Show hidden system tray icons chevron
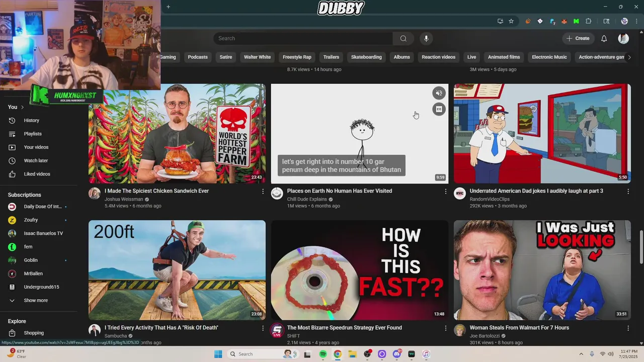This screenshot has height=362, width=644. click(x=581, y=354)
